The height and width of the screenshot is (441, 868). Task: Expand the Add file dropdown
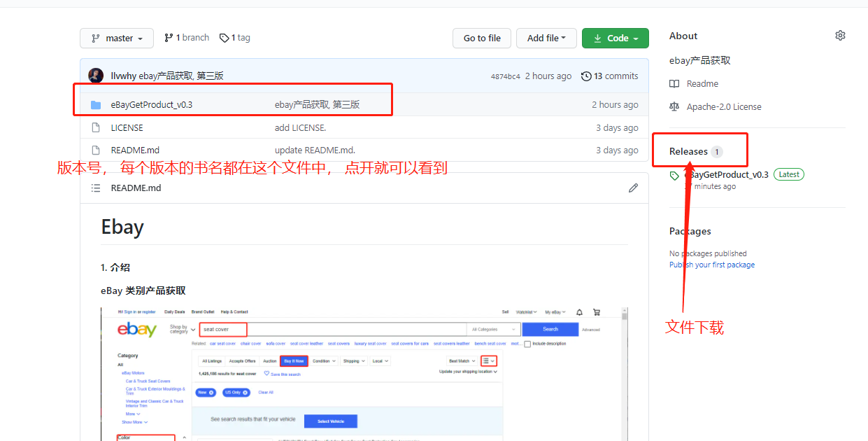point(546,38)
